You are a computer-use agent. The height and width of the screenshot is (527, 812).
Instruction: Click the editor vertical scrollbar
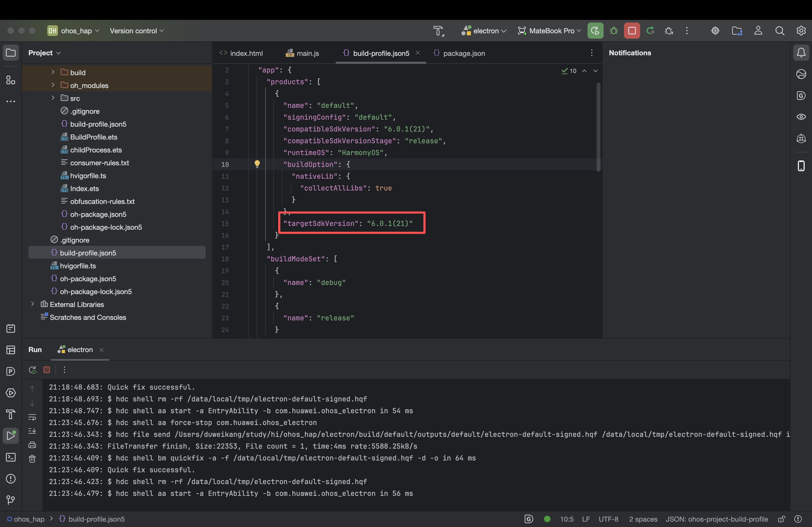[x=599, y=127]
